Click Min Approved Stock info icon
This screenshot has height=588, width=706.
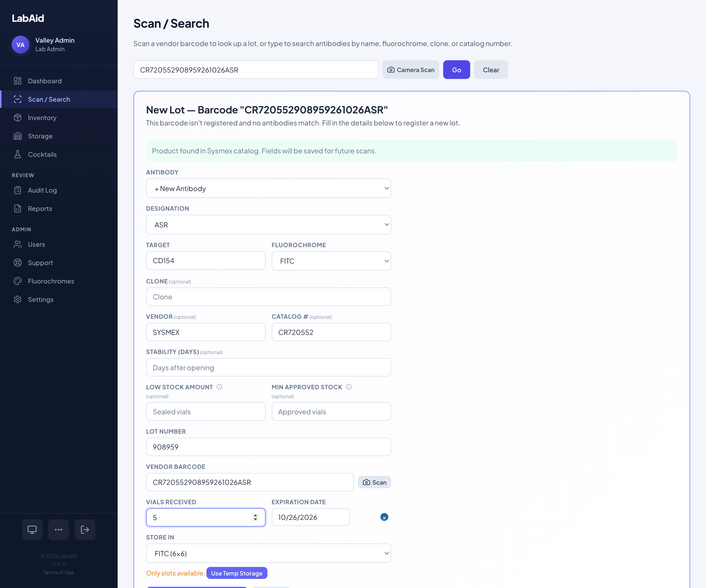pyautogui.click(x=349, y=387)
